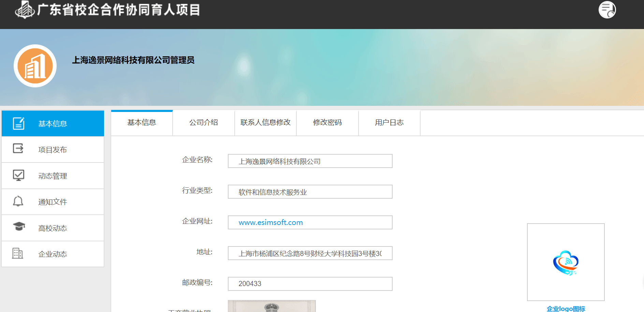Click the 基本信息 edit-note sidebar icon

pos(18,123)
